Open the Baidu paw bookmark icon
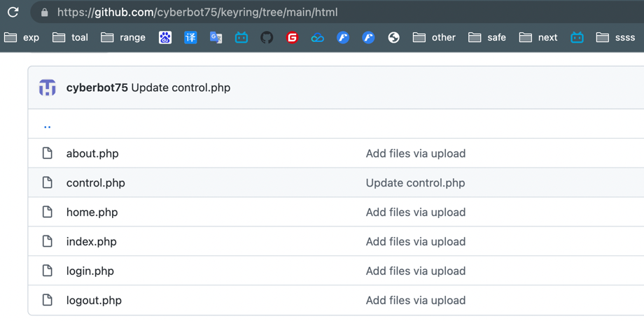 [165, 37]
